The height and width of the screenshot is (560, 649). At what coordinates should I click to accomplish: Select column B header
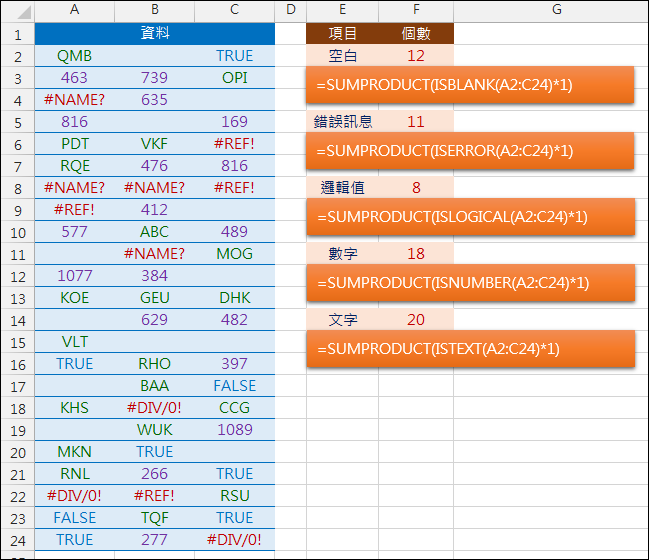tap(154, 10)
